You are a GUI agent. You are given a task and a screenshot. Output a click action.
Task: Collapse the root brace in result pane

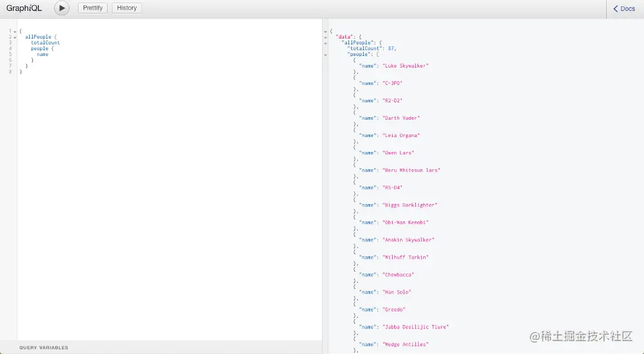point(325,32)
